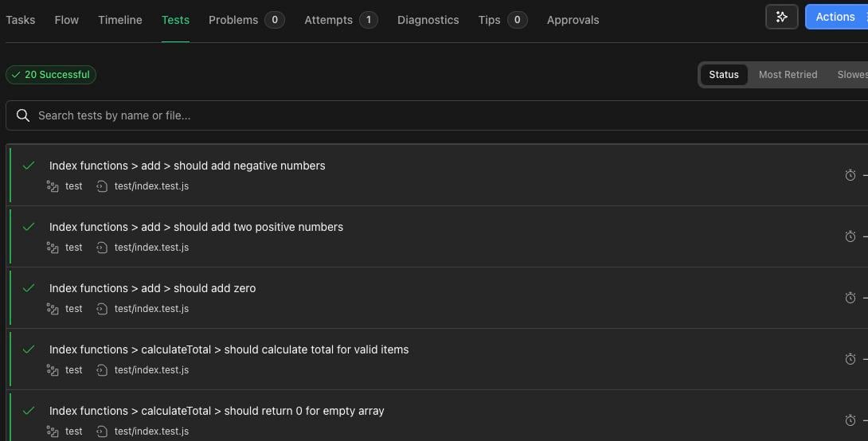Click file icon in 'empty array' row

point(102,432)
